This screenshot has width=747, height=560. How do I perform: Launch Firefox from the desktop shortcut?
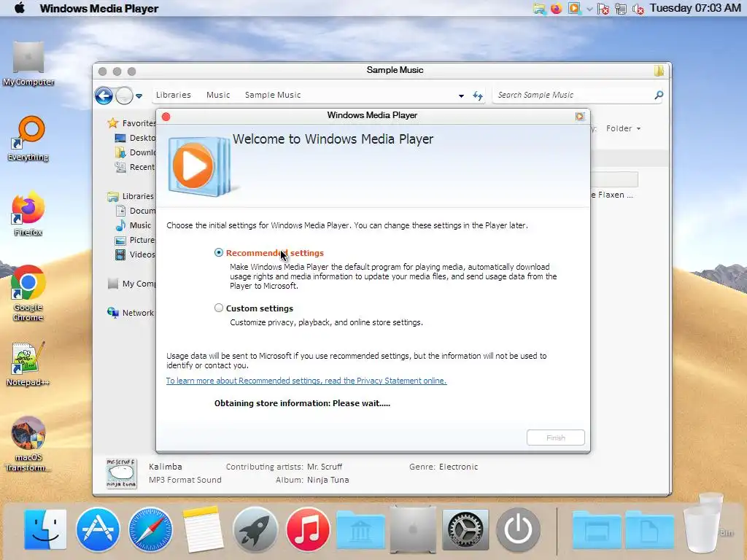(28, 214)
